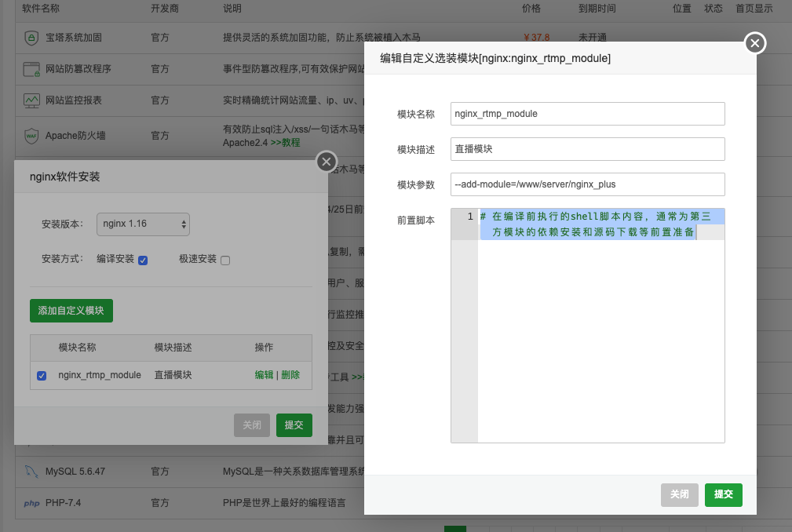Click 编辑 link for nginx_rtmp_module
Screen dimensions: 792x532
264,375
